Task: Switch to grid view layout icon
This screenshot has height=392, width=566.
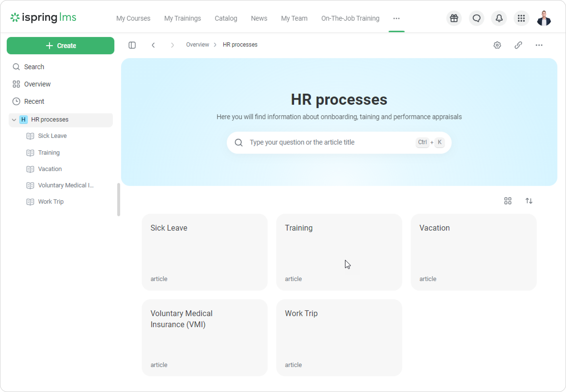Action: pos(508,201)
